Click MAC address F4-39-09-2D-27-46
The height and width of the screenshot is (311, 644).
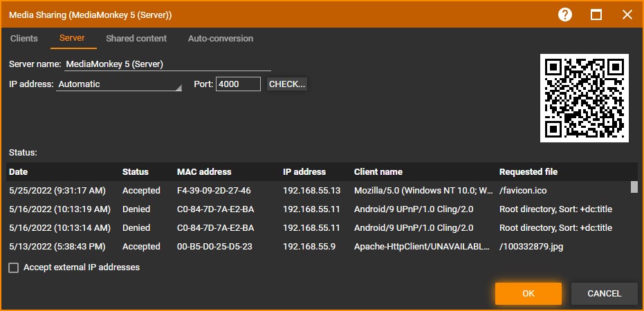tap(214, 191)
